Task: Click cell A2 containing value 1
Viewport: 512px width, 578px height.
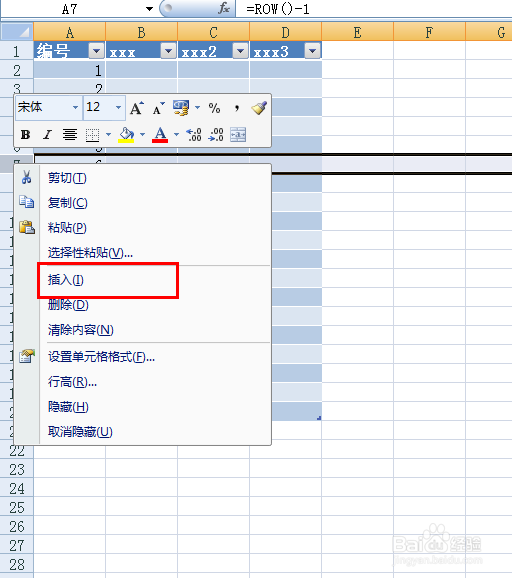Action: (70, 70)
